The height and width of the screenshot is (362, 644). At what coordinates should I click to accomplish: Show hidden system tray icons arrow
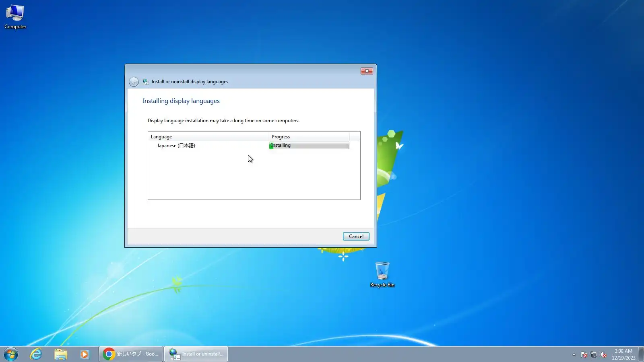pos(574,354)
